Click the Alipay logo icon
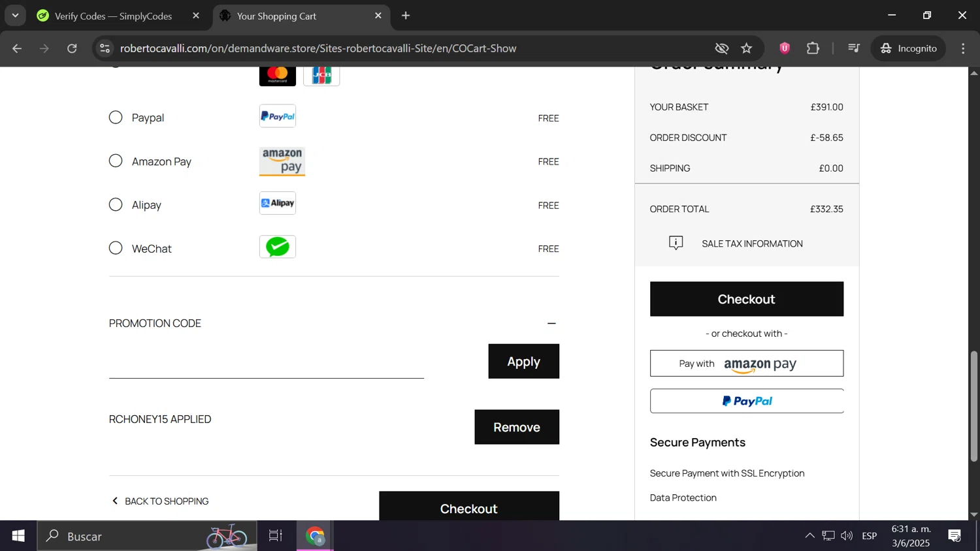980x551 pixels. click(278, 203)
